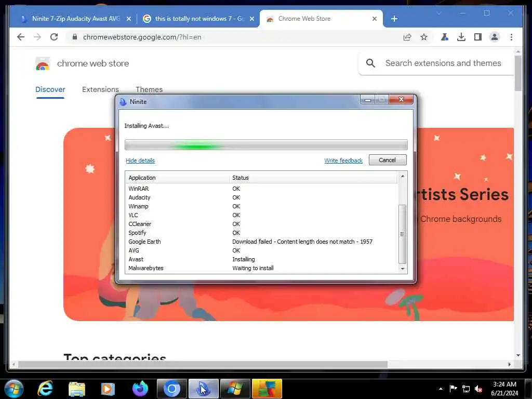This screenshot has width=532, height=399.
Task: Switch to Ninite taskbar button
Action: coord(203,389)
